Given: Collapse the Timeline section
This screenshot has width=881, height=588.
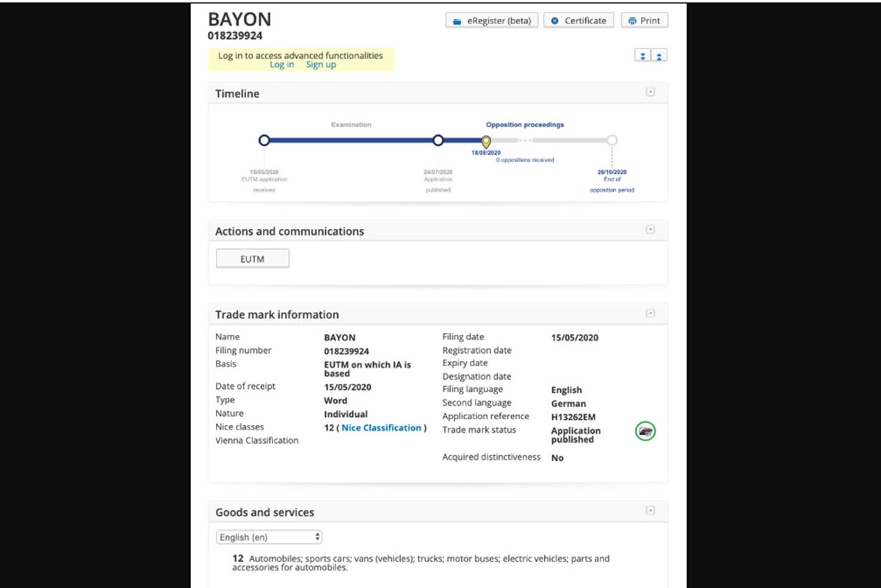Looking at the screenshot, I should 650,92.
